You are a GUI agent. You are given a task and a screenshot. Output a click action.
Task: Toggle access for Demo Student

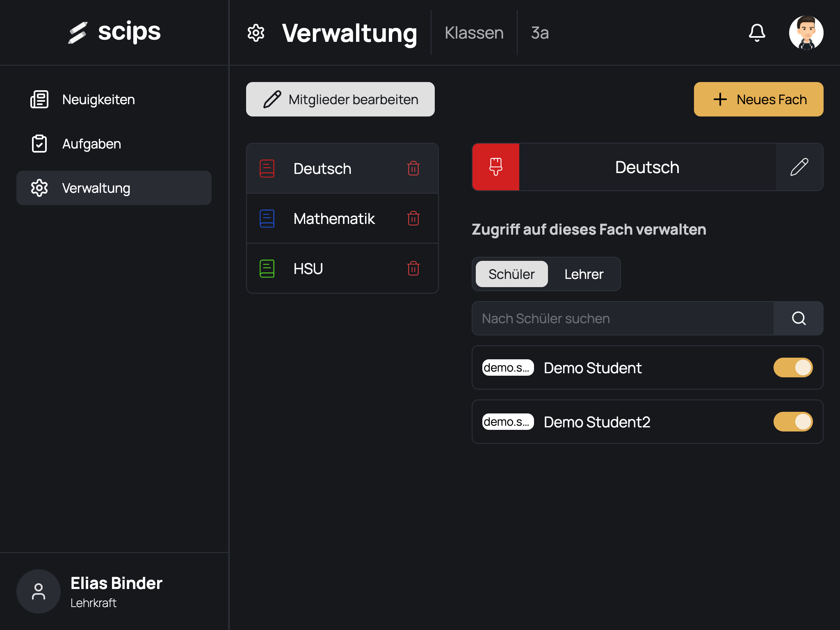point(792,367)
